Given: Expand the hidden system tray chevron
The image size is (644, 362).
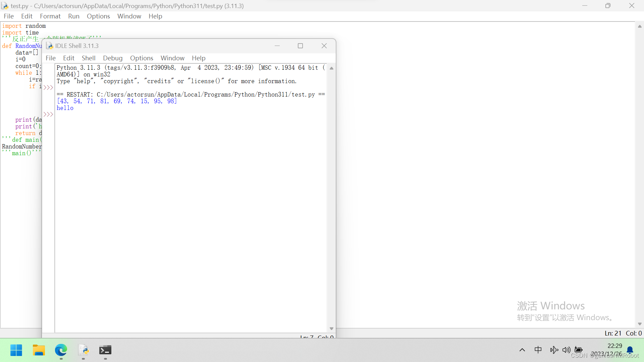Looking at the screenshot, I should coord(522,350).
